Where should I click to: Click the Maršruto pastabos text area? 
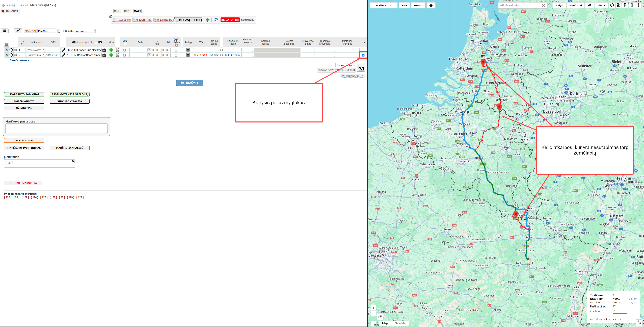(x=57, y=129)
